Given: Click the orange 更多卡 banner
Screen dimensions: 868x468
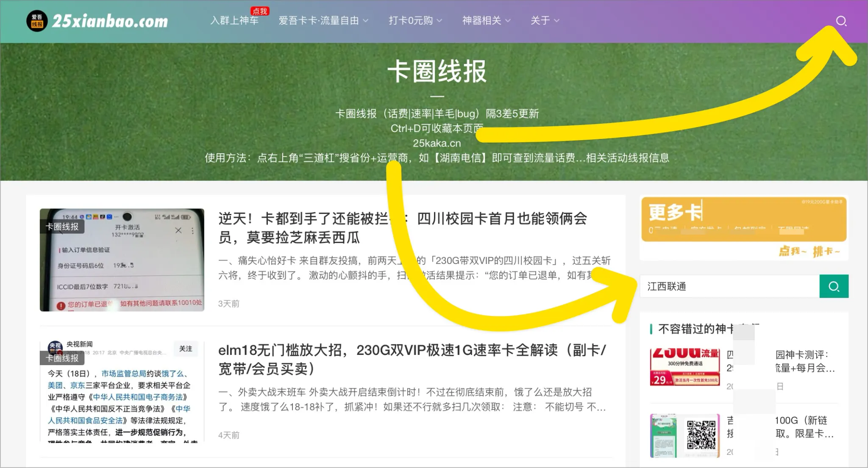Looking at the screenshot, I should (744, 219).
